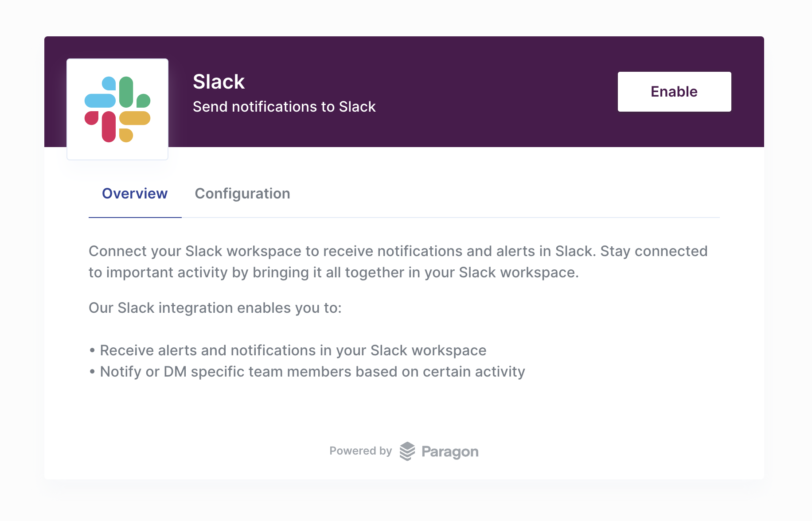Click the red segment of Slack logo
This screenshot has height=521, width=812.
[x=101, y=126]
